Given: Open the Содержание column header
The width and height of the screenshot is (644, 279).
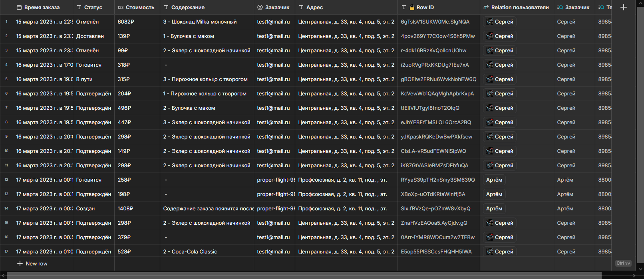Looking at the screenshot, I should click(x=188, y=8).
